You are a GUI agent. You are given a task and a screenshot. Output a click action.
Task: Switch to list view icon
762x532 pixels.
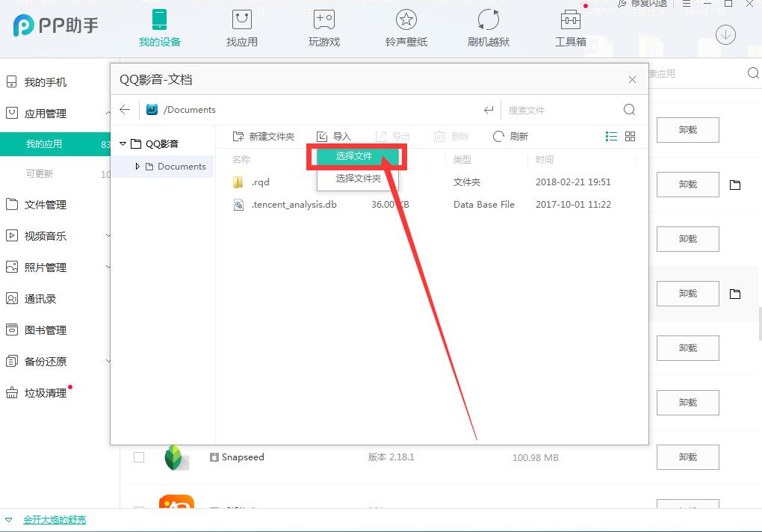611,137
